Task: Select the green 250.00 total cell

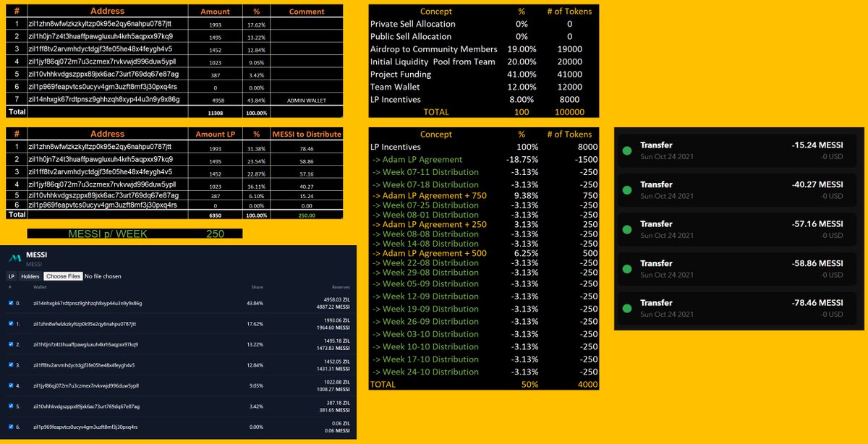Action: coord(307,215)
